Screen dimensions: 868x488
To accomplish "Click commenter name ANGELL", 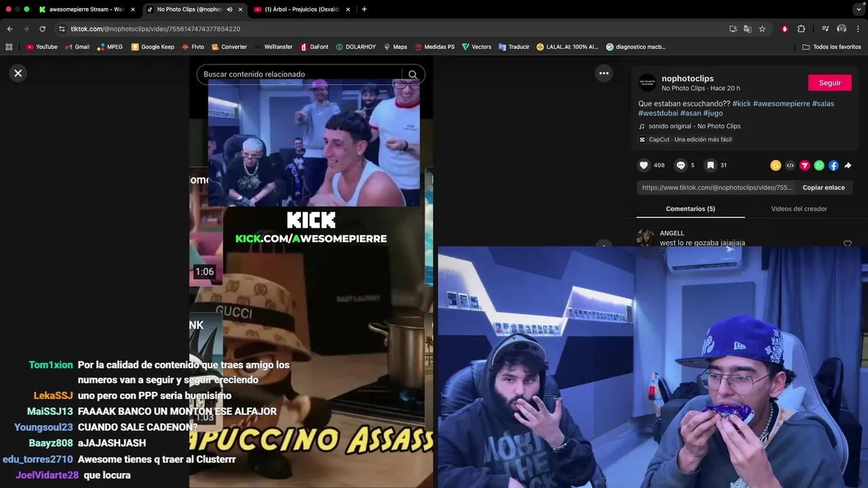I will 672,233.
